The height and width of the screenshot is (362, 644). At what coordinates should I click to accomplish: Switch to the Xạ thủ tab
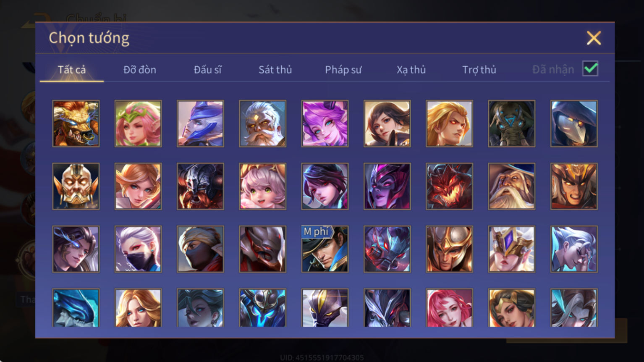coord(411,70)
